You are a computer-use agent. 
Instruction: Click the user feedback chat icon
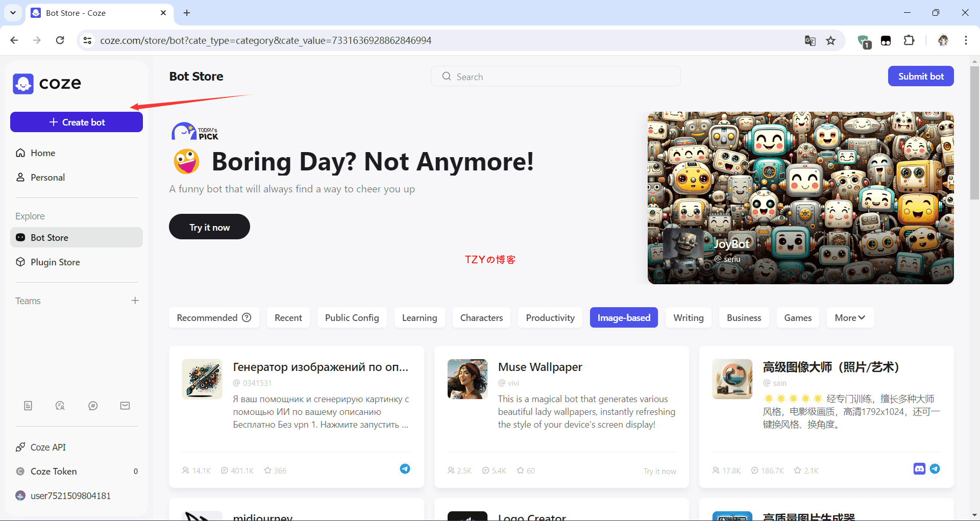(60, 406)
